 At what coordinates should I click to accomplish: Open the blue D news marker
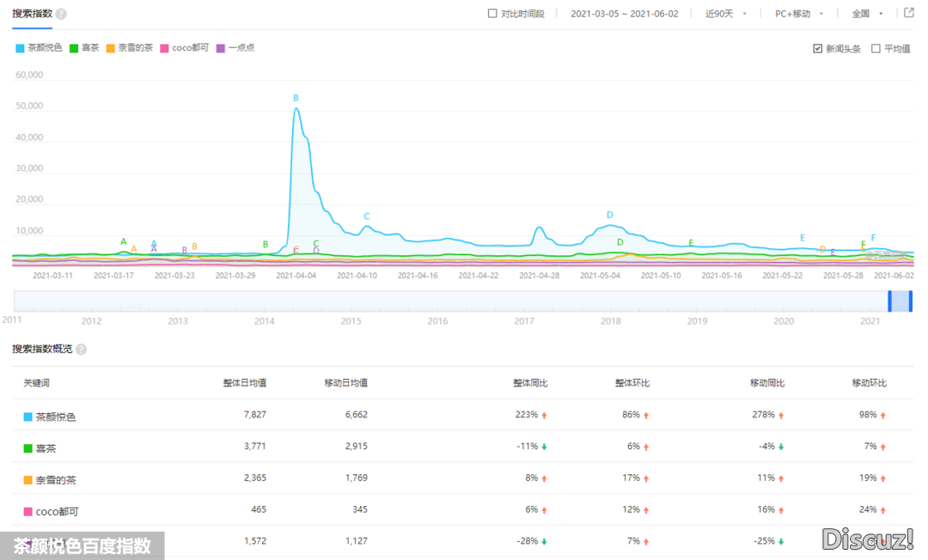[x=610, y=216]
